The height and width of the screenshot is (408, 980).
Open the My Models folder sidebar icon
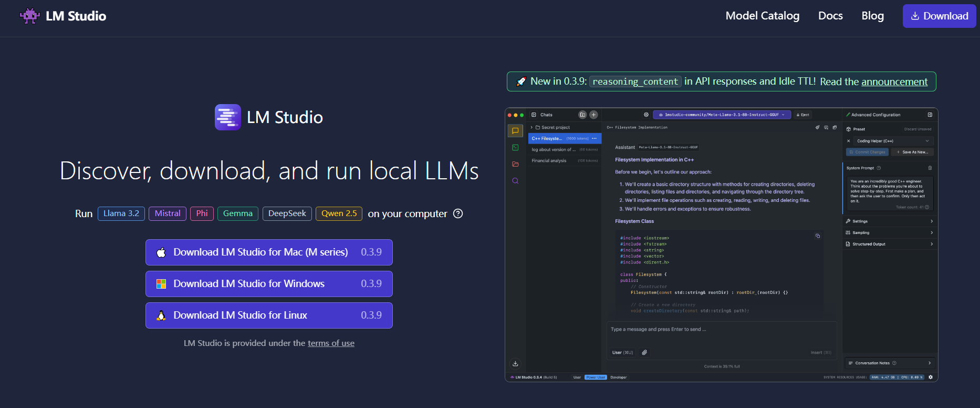click(515, 164)
